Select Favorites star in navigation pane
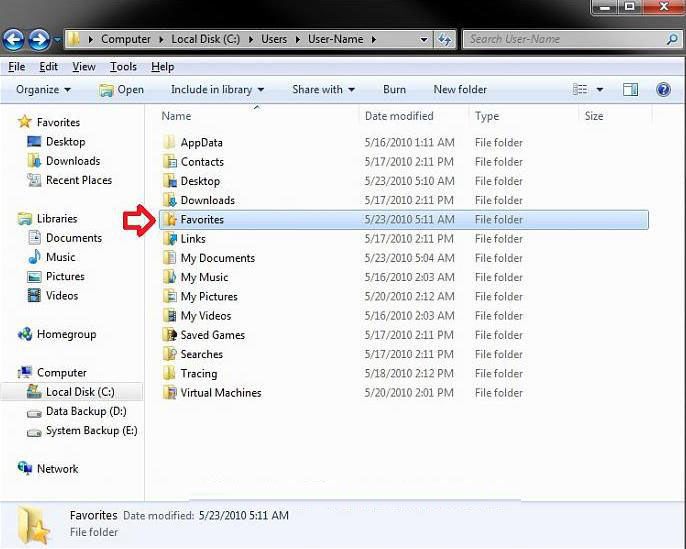Viewport: 686px width, 549px height. point(25,122)
